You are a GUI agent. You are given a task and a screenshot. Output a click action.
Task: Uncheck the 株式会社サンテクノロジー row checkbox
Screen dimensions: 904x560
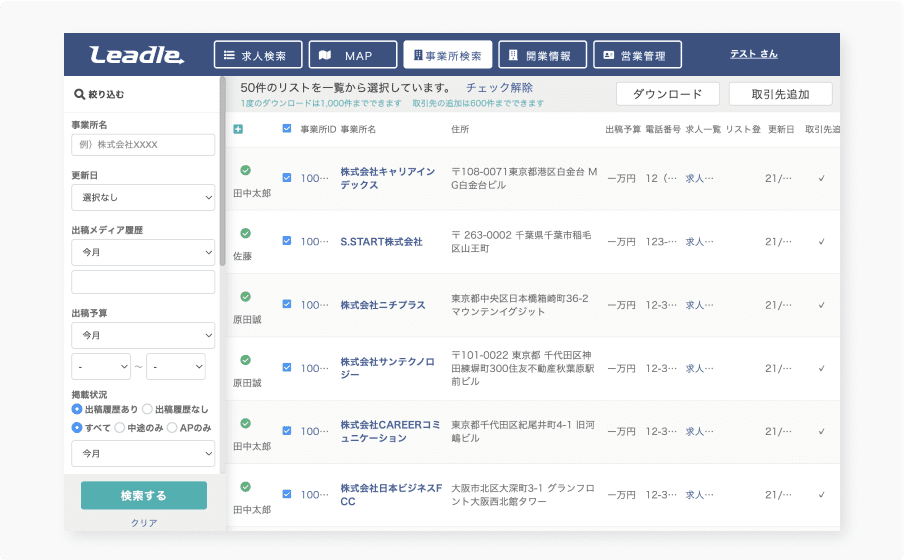coord(287,367)
